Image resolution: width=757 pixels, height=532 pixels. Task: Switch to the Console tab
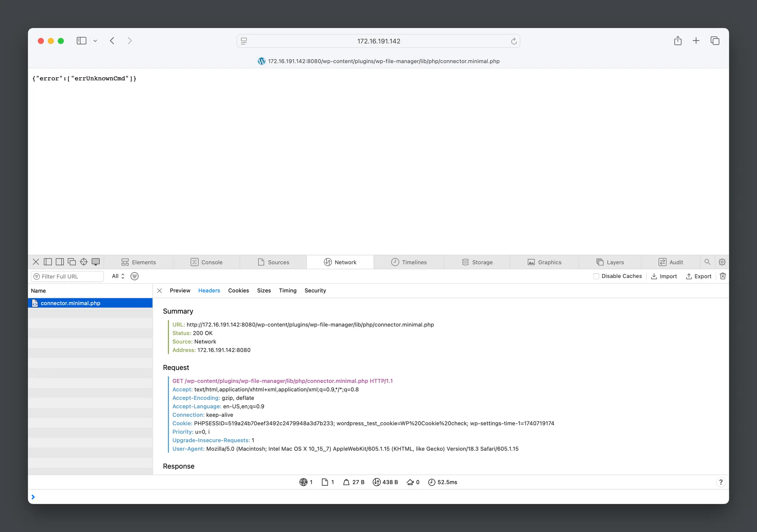click(207, 262)
